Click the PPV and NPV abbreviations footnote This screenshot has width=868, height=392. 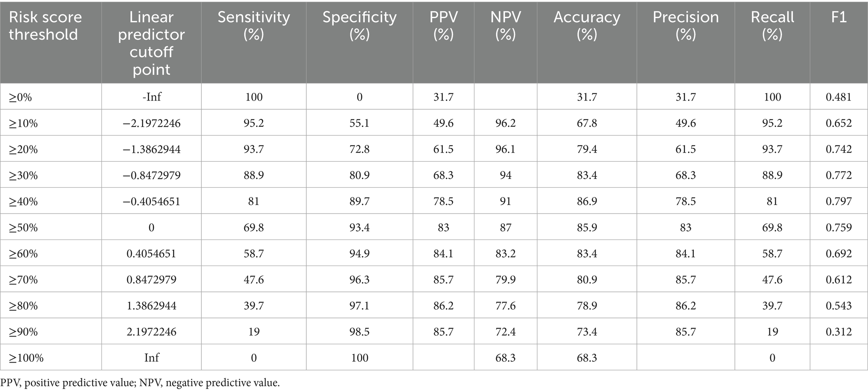140,383
